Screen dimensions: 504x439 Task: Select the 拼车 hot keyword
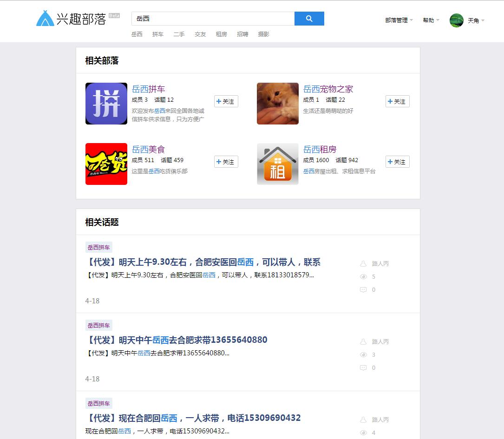[158, 34]
